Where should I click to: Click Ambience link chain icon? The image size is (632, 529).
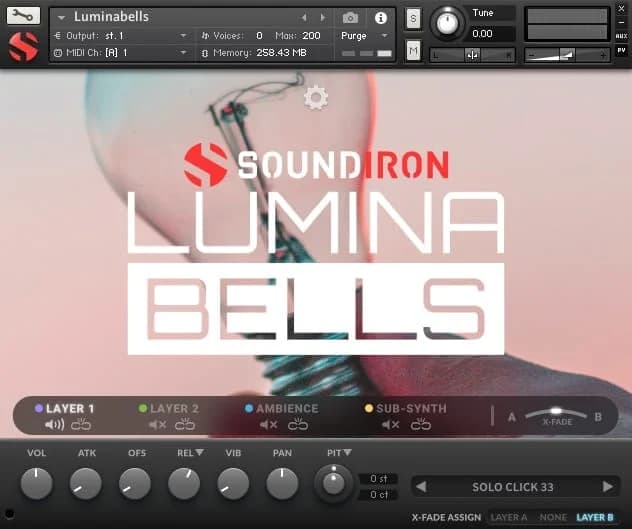(298, 425)
